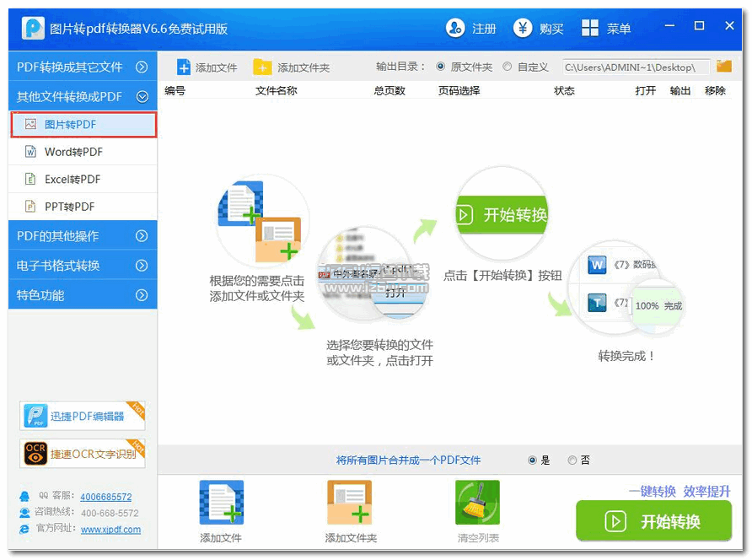
Task: Select Word转PDF in the sidebar
Action: [x=83, y=152]
